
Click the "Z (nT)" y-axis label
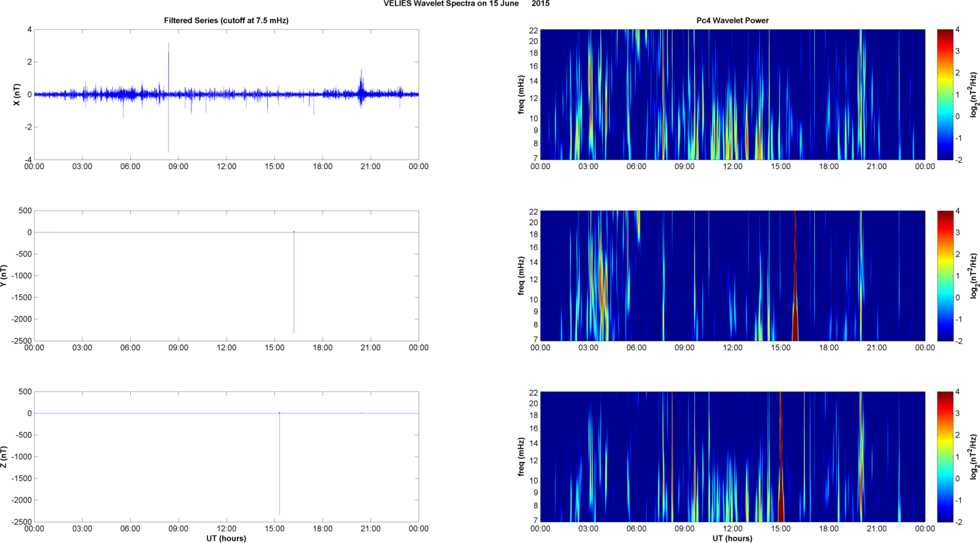point(4,457)
